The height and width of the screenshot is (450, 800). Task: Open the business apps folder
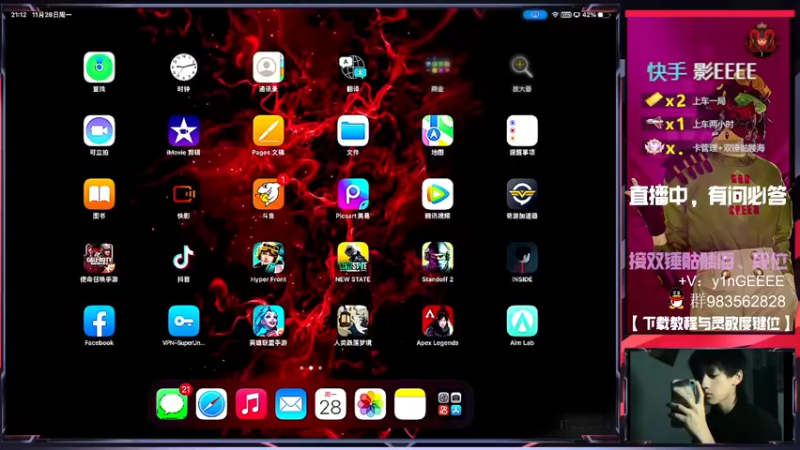437,67
